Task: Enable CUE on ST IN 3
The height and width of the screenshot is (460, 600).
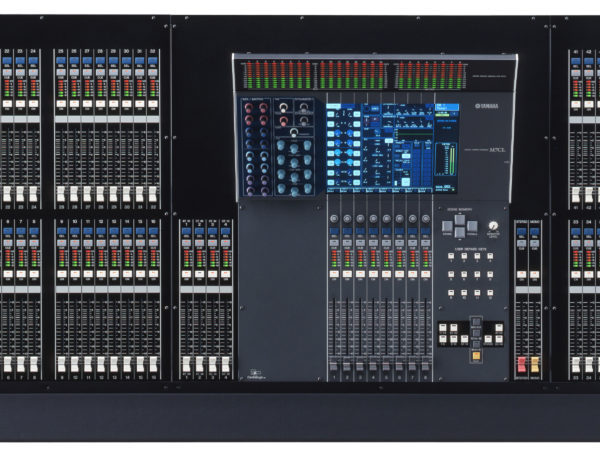Action: [x=212, y=243]
